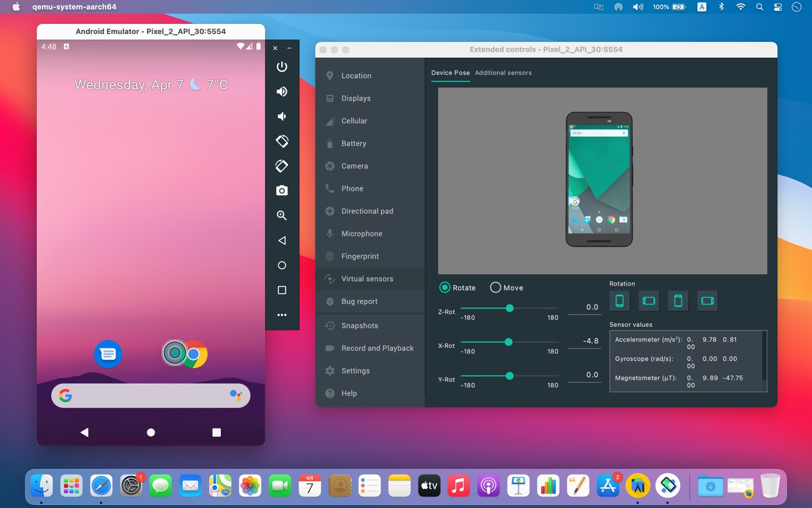812x508 pixels.
Task: Click the square overview button in emulator toolbar
Action: [x=282, y=290]
